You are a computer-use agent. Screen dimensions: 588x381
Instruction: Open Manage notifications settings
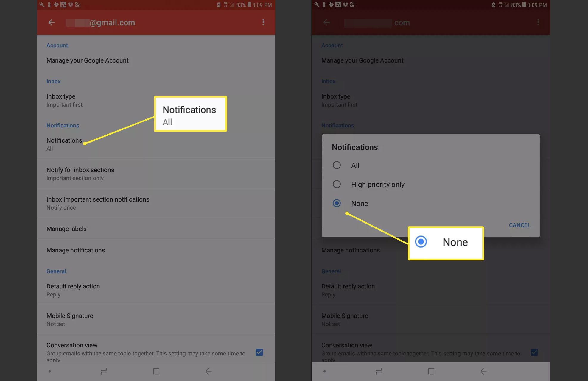click(75, 250)
